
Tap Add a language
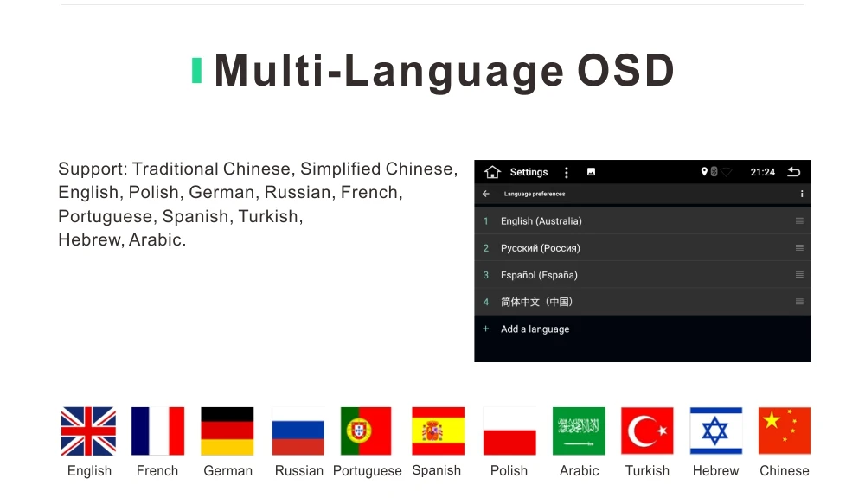535,329
